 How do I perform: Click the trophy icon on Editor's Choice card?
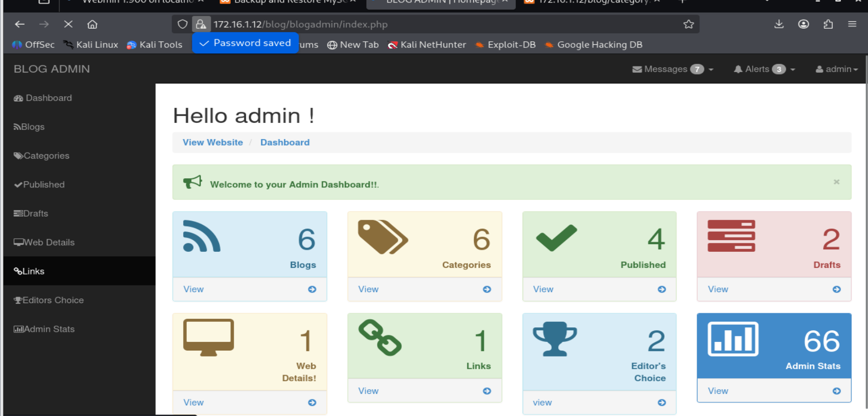point(555,338)
